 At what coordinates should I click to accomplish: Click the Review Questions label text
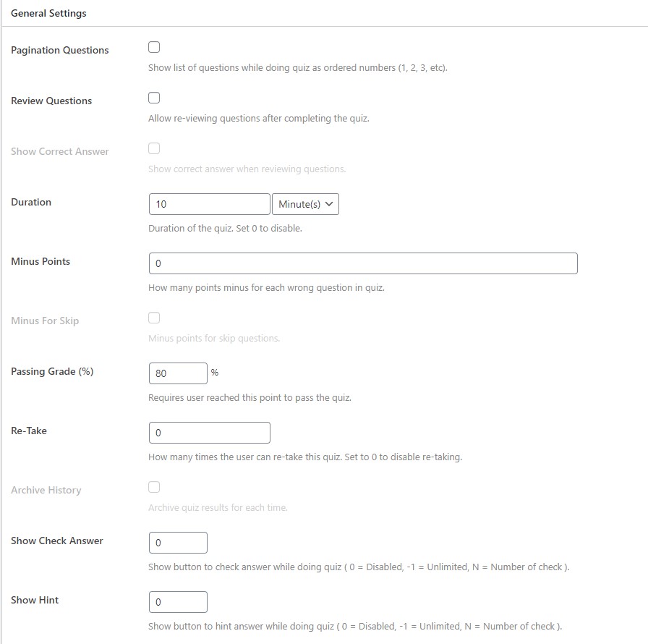(51, 101)
